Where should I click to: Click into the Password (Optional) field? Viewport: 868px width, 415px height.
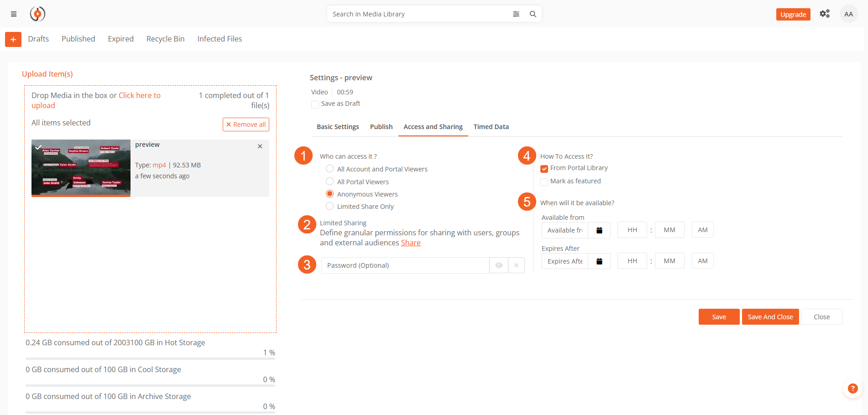405,265
